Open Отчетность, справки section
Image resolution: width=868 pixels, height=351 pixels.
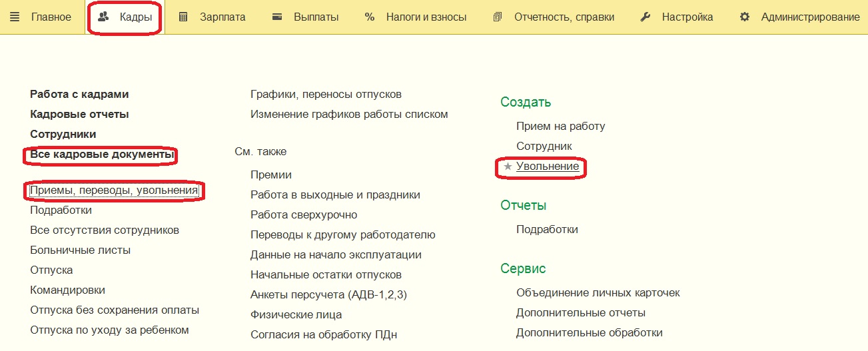coord(564,17)
